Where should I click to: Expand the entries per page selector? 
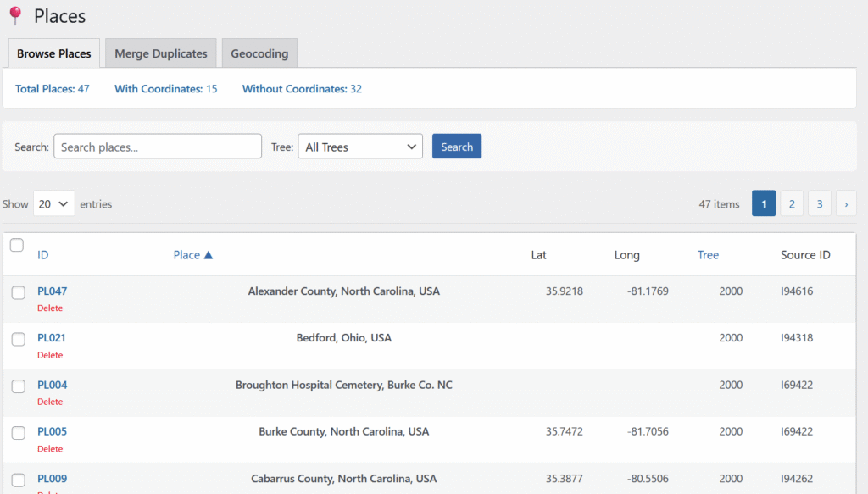(53, 203)
